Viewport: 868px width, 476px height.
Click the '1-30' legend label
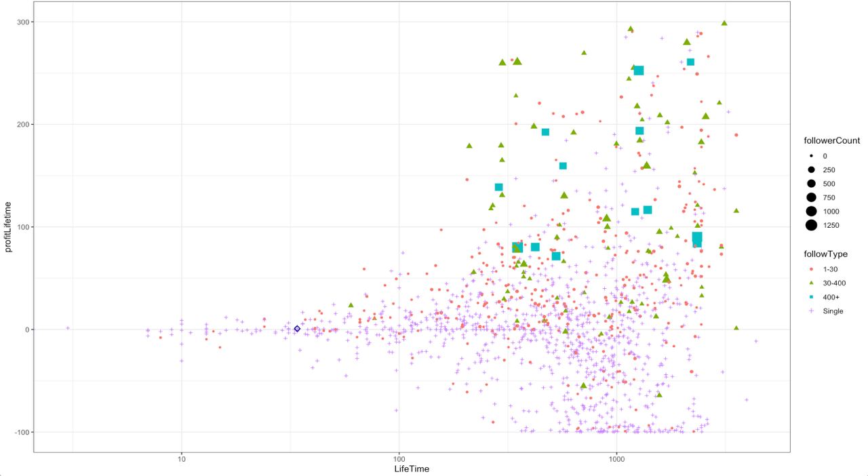tap(829, 269)
